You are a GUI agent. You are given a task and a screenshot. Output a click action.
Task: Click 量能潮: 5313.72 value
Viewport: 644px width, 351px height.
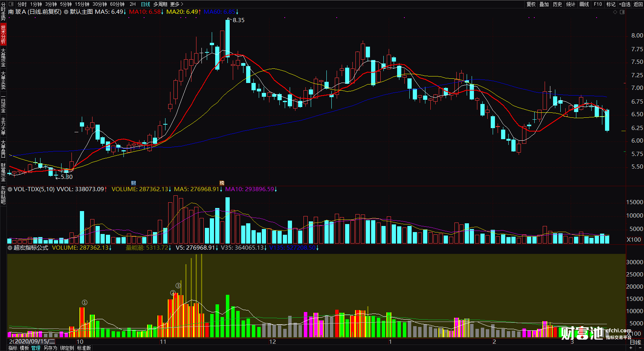[x=148, y=248]
